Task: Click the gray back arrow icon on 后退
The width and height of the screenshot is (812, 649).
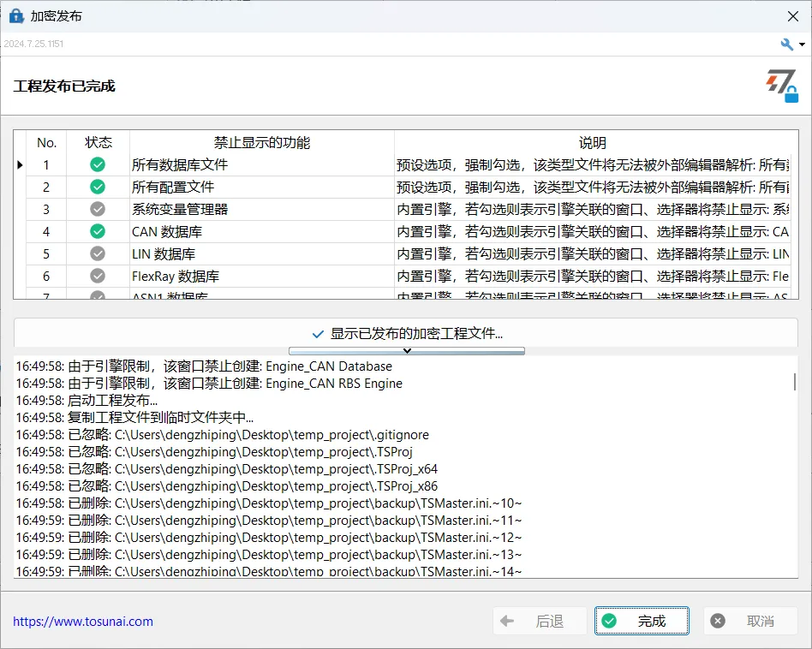Action: pyautogui.click(x=507, y=621)
